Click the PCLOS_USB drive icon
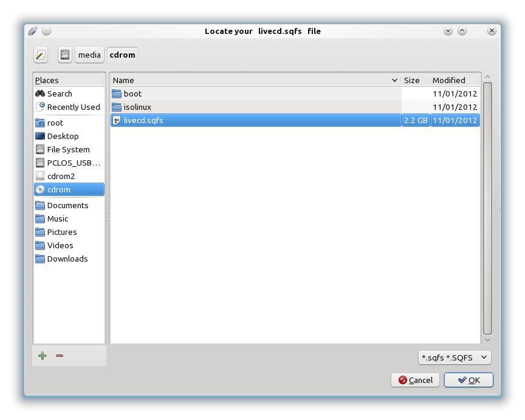The width and height of the screenshot is (525, 420). 40,163
